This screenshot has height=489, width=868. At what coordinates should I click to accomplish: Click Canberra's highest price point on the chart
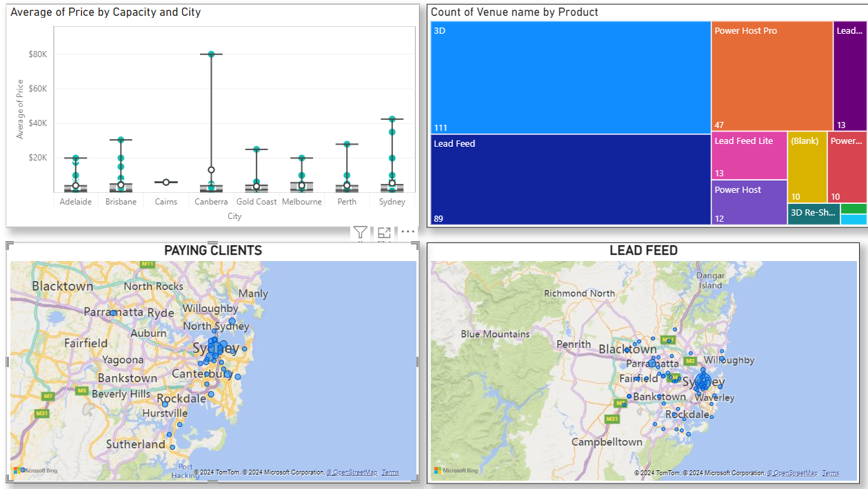click(x=210, y=52)
